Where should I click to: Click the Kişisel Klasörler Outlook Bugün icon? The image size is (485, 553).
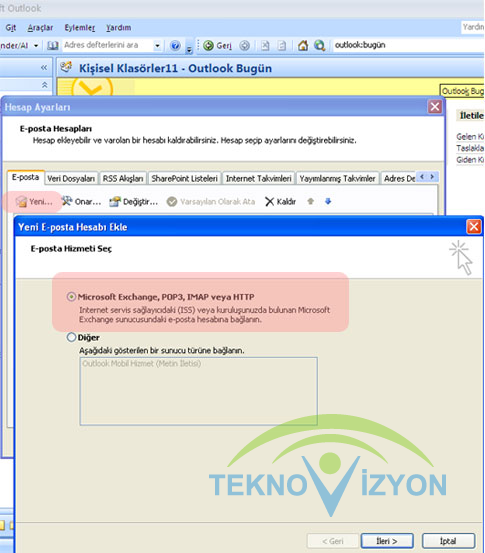pos(66,67)
